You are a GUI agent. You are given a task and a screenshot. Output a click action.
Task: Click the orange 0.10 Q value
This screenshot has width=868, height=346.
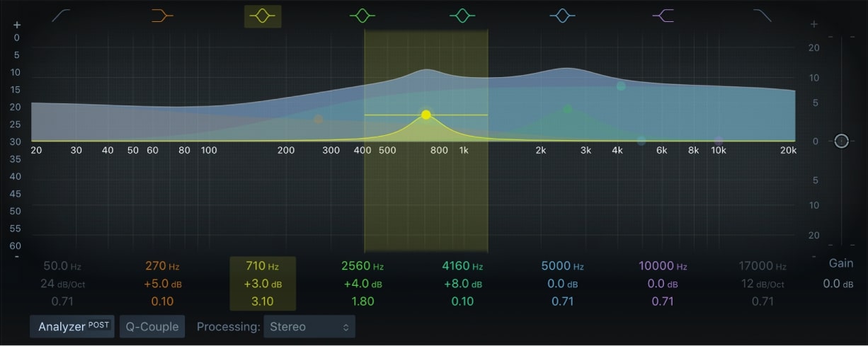pyautogui.click(x=162, y=301)
